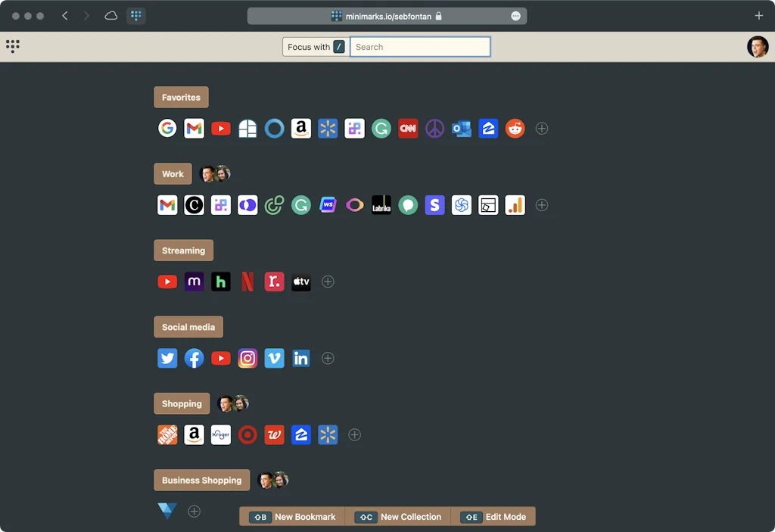
Task: Switch to Edit Mode
Action: 493,517
